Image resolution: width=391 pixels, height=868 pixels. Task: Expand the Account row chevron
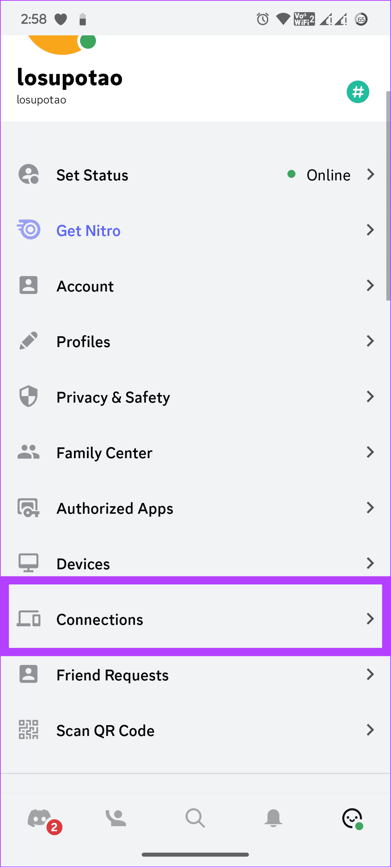tap(370, 286)
